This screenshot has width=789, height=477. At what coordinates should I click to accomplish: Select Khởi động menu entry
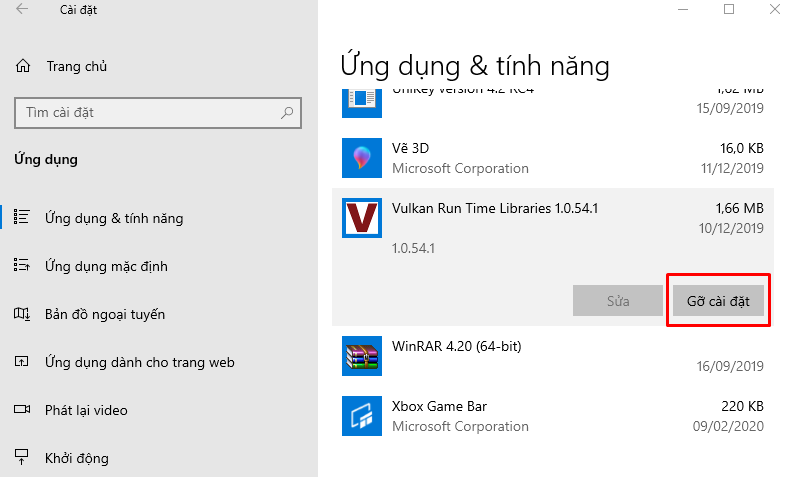76,458
